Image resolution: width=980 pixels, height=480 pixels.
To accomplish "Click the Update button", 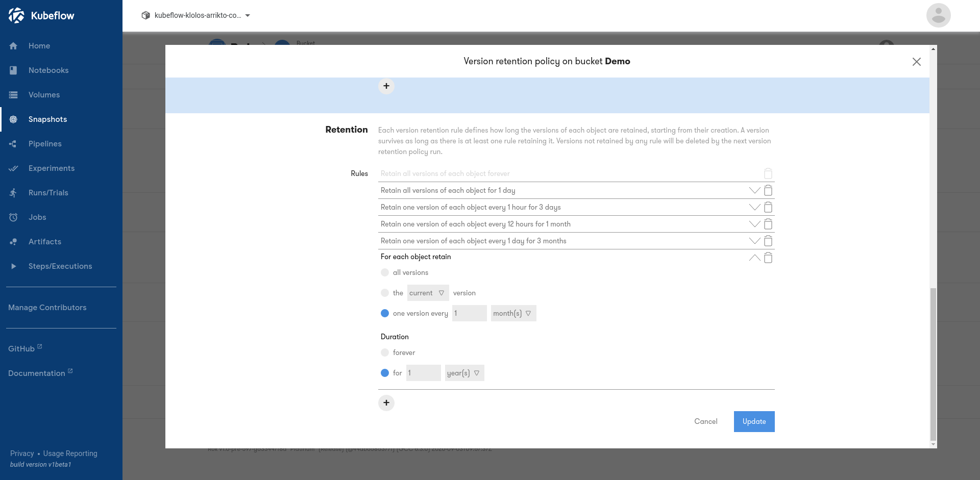I will tap(754, 421).
